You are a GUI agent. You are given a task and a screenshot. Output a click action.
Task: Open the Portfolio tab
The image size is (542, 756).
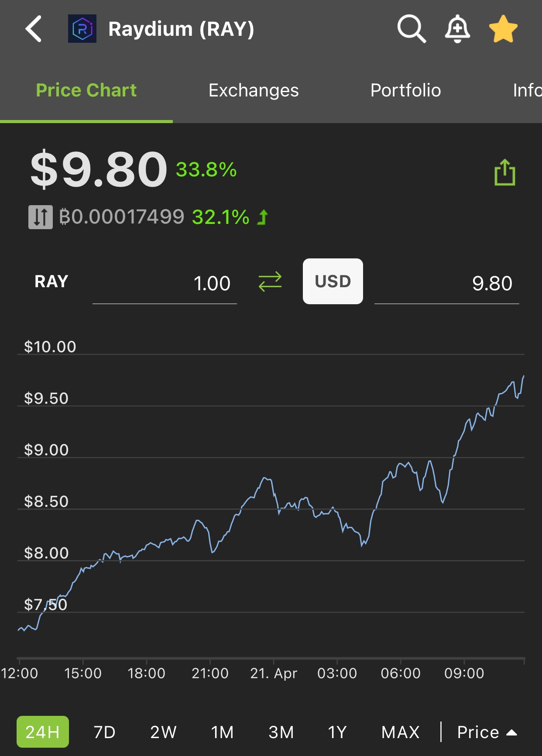(405, 90)
